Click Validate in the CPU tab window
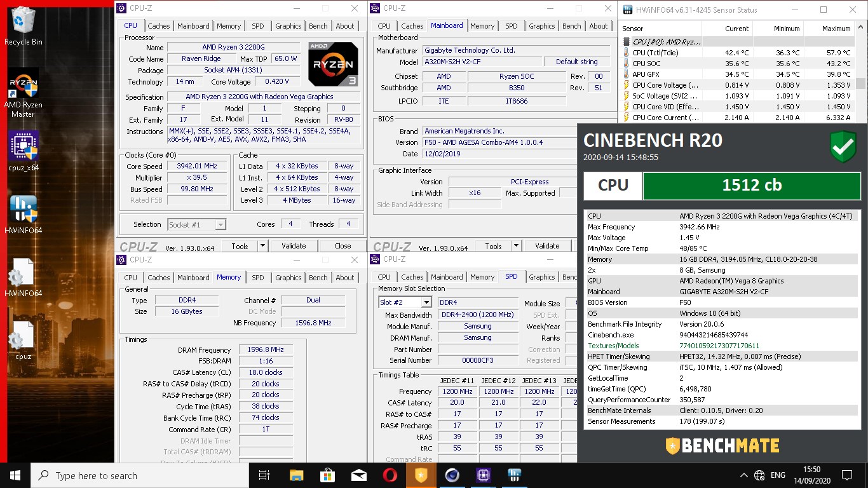The width and height of the screenshot is (868, 488). pyautogui.click(x=294, y=246)
